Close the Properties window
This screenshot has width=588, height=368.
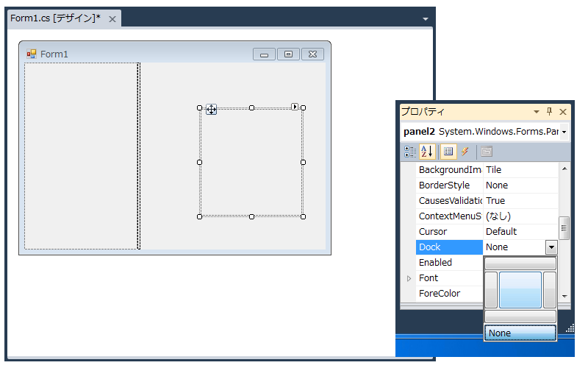coord(563,112)
